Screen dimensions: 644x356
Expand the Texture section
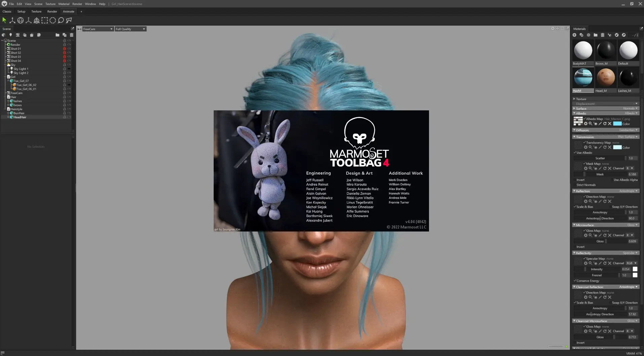point(574,99)
